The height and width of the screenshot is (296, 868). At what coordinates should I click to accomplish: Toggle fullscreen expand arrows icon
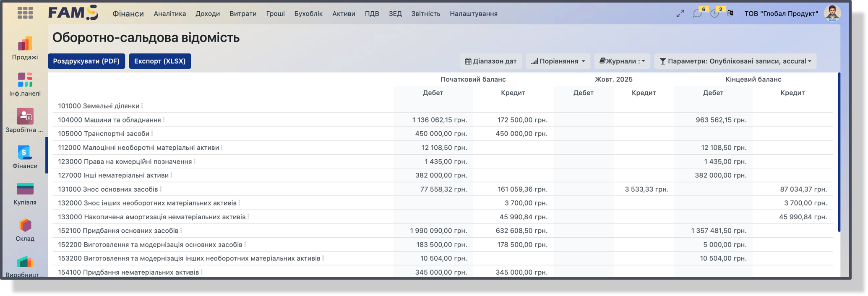(x=680, y=13)
